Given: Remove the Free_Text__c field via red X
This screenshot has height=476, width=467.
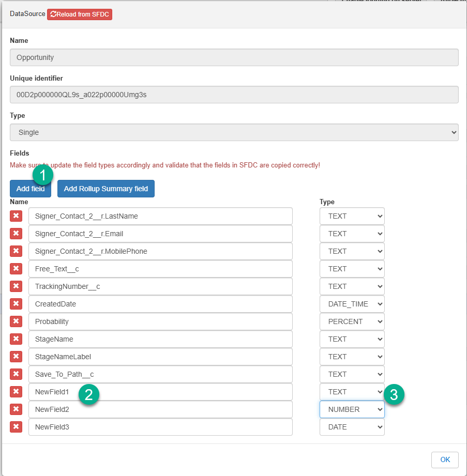Looking at the screenshot, I should (x=16, y=269).
